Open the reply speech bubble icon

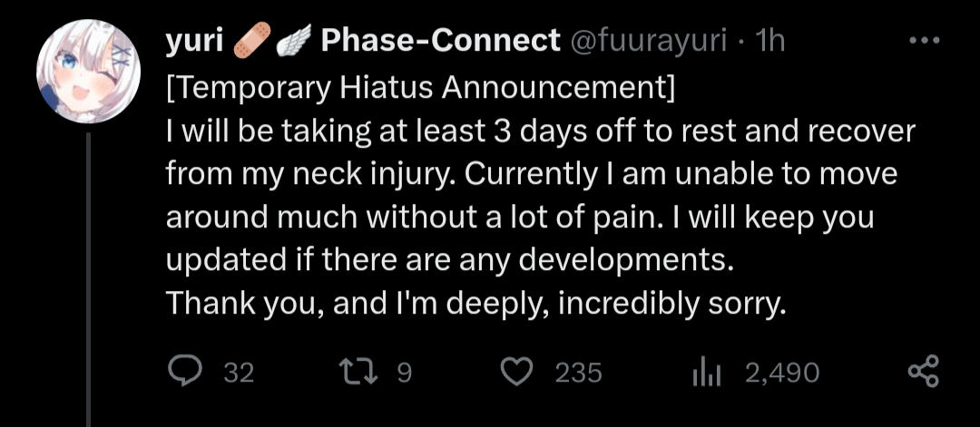[185, 372]
